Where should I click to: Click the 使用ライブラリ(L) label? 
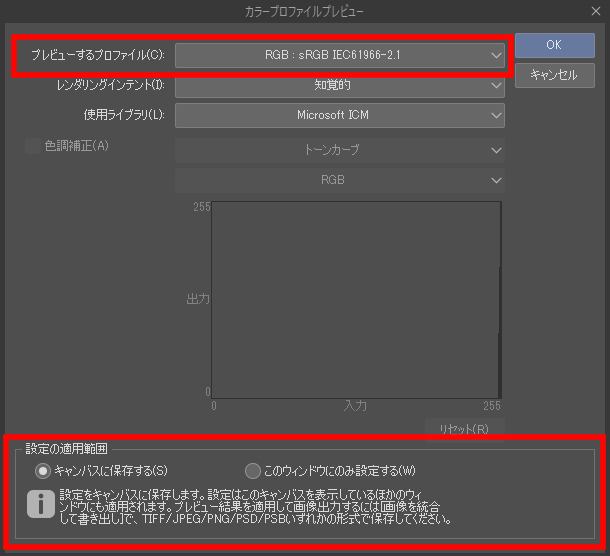[x=124, y=115]
